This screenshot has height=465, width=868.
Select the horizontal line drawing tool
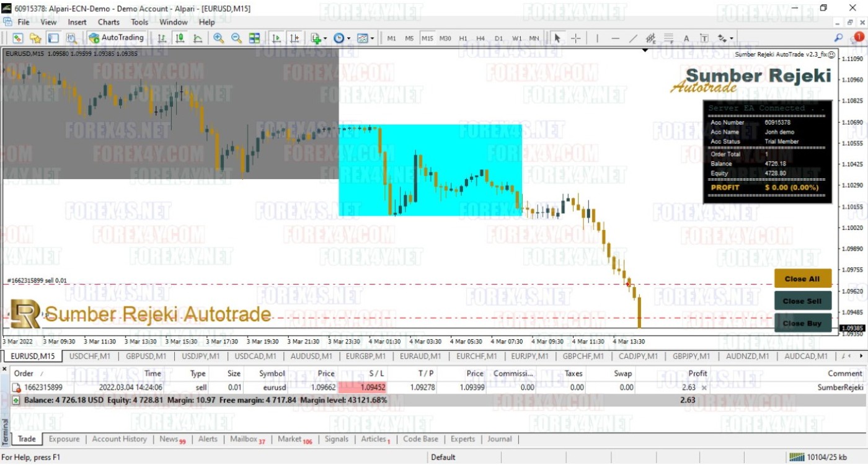[615, 38]
